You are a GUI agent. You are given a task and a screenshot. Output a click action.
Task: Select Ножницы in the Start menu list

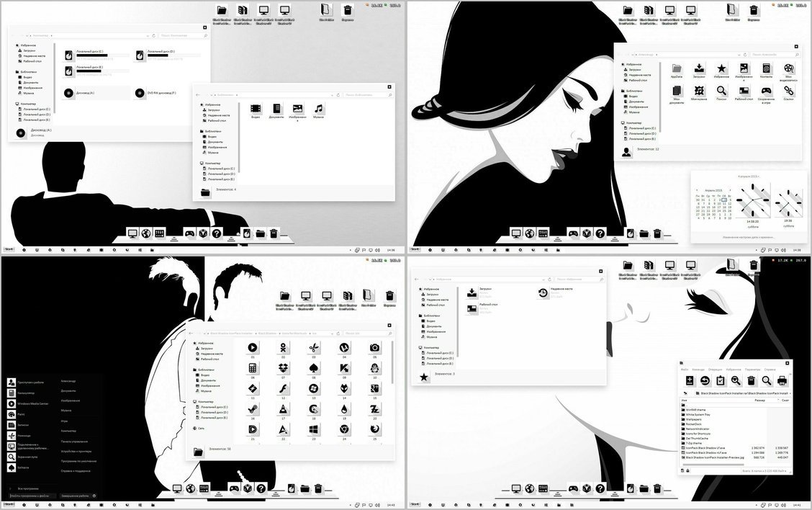(23, 436)
